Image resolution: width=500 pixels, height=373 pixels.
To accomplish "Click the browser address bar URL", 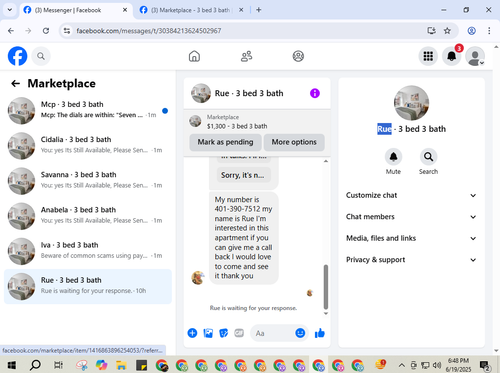I will tap(149, 31).
